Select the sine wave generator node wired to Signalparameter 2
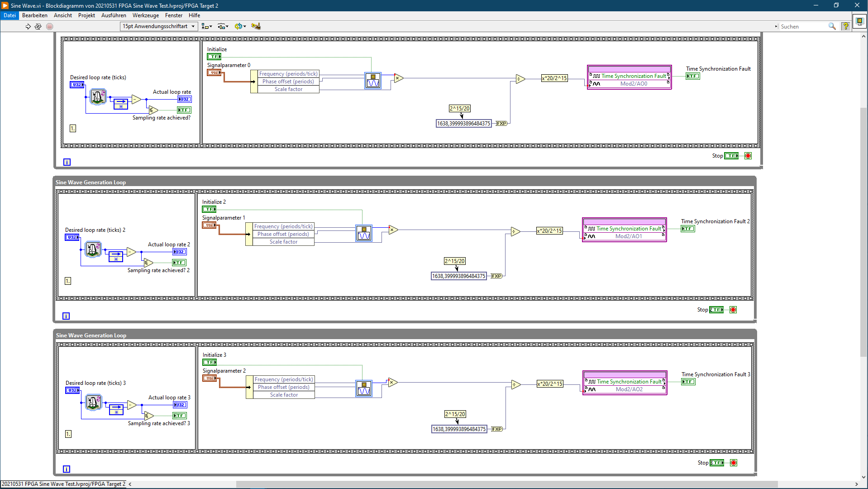 (x=364, y=388)
